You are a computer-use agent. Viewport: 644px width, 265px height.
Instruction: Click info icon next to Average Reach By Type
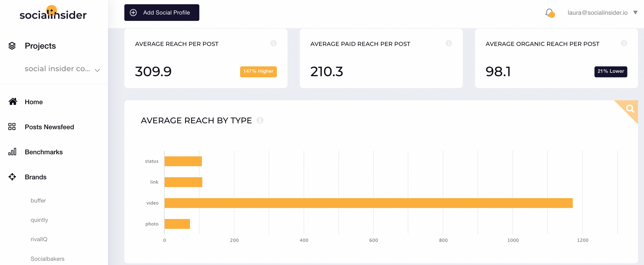click(x=260, y=120)
